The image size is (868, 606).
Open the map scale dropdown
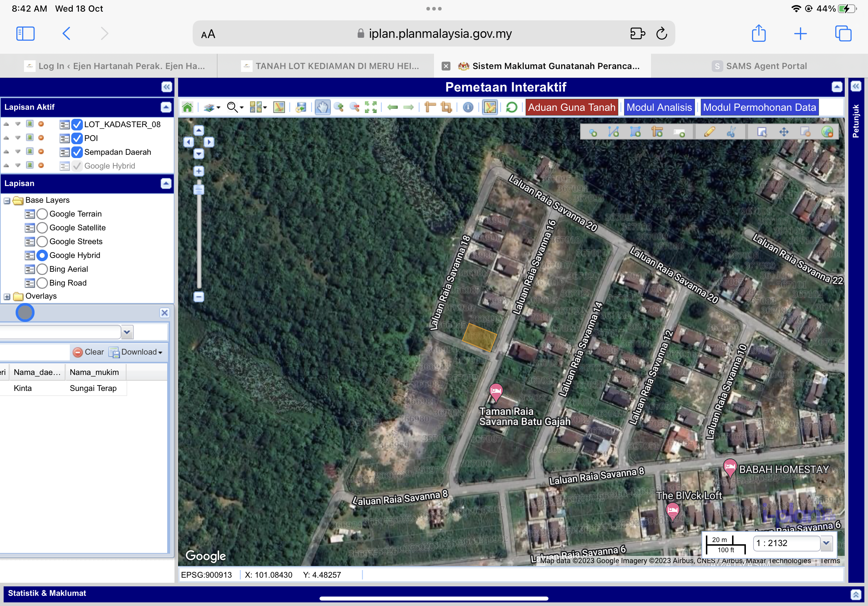826,543
